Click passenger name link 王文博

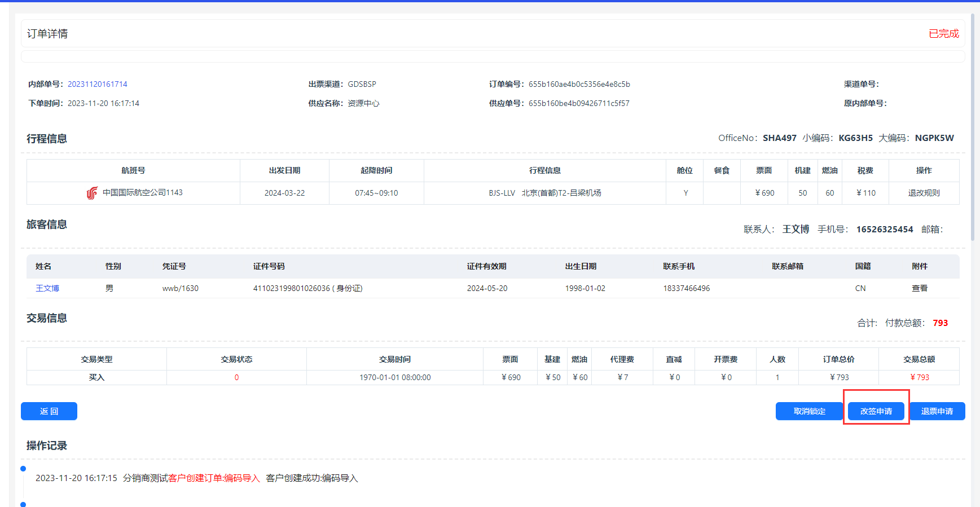point(47,288)
